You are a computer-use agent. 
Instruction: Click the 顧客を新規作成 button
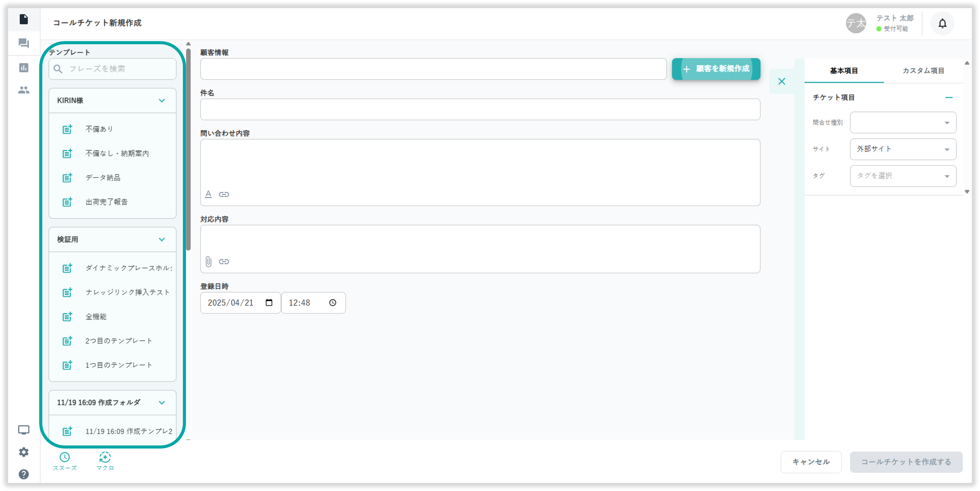tap(716, 69)
